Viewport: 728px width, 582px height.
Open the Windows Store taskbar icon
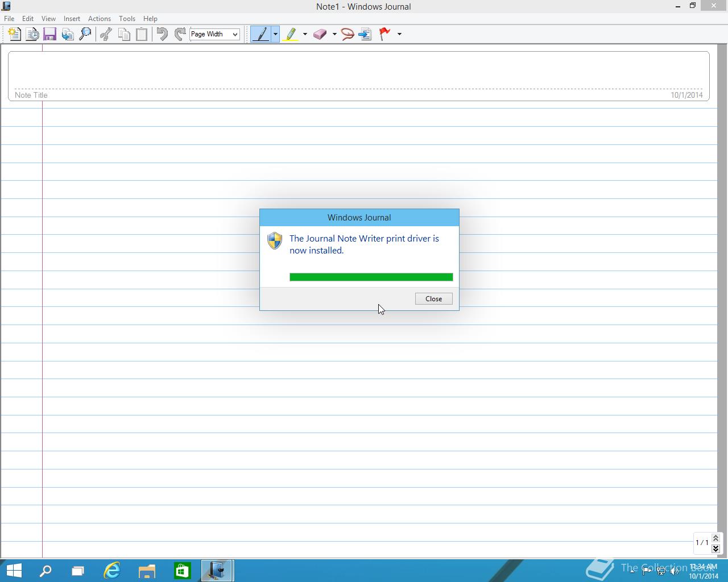point(182,571)
